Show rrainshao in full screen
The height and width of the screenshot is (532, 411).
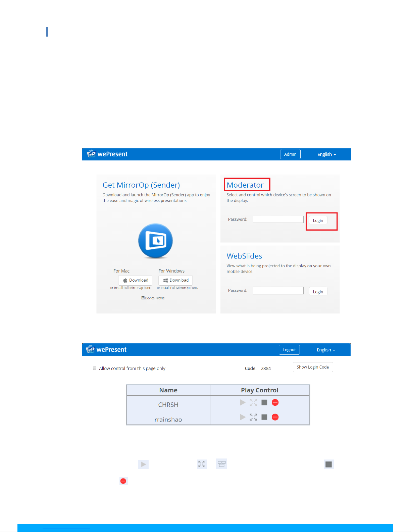[253, 417]
